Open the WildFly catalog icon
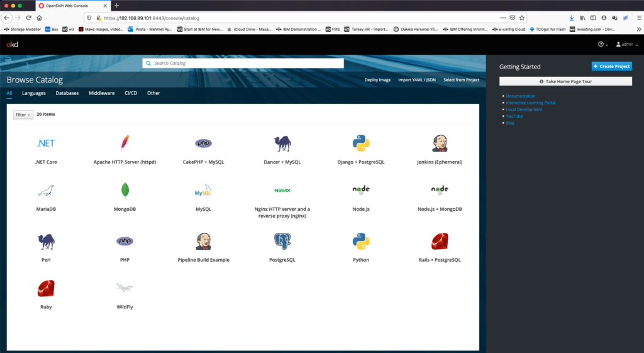Image resolution: width=644 pixels, height=353 pixels. pyautogui.click(x=125, y=288)
